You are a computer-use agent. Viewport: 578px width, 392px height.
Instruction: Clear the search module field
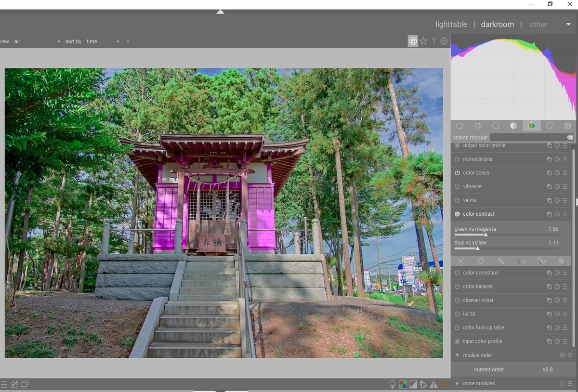(570, 137)
